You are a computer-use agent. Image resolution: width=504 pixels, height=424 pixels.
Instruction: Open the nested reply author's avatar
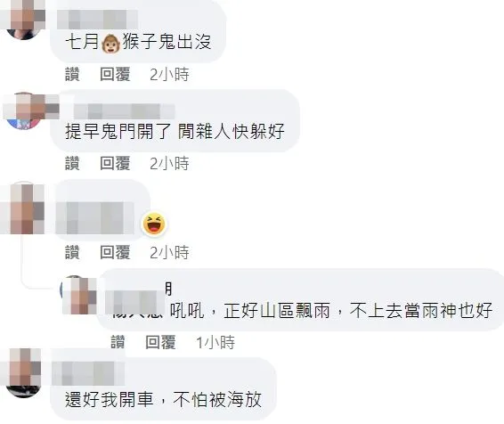[78, 295]
